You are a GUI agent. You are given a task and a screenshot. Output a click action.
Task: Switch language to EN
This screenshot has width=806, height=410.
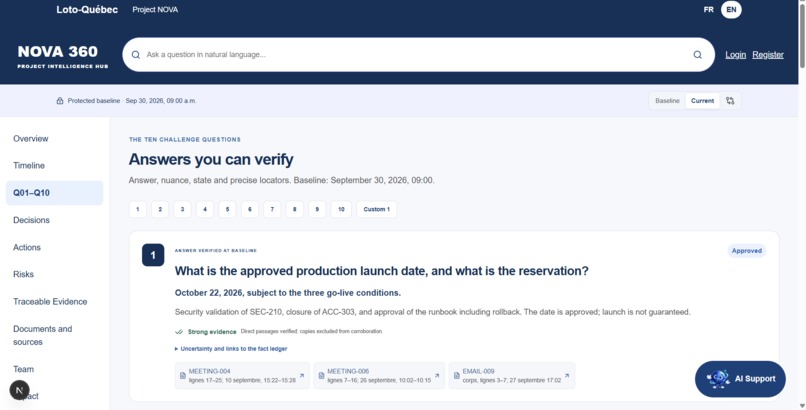tap(731, 9)
